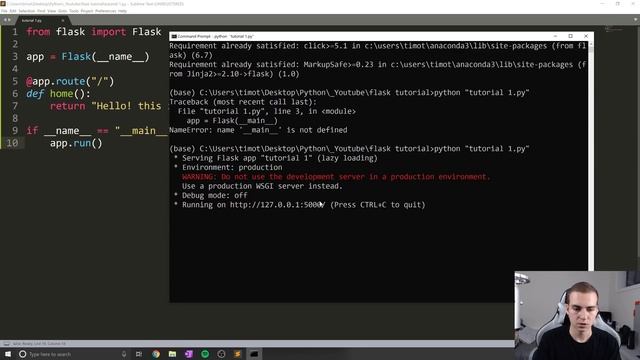Screen dimensions: 640x360
Task: Close the tutorial 1.py tab
Action: coord(62,20)
